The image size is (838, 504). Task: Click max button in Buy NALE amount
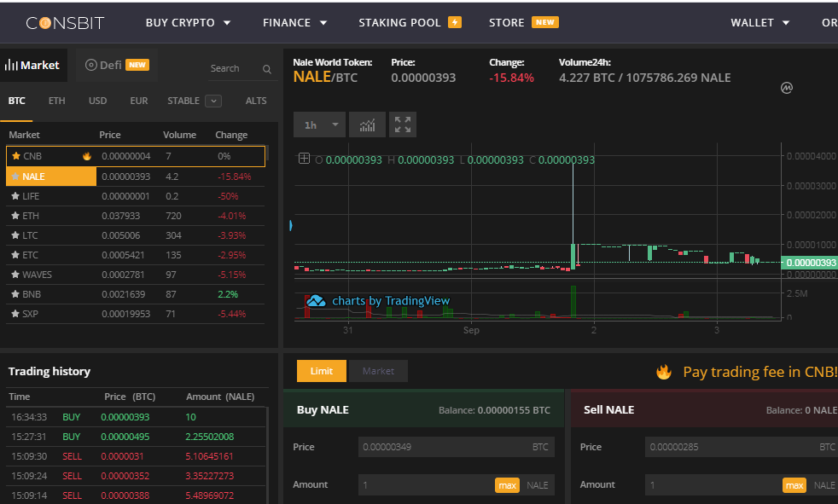pyautogui.click(x=507, y=485)
